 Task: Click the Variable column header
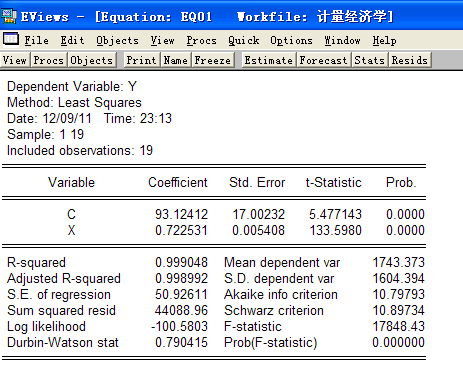coord(71,182)
